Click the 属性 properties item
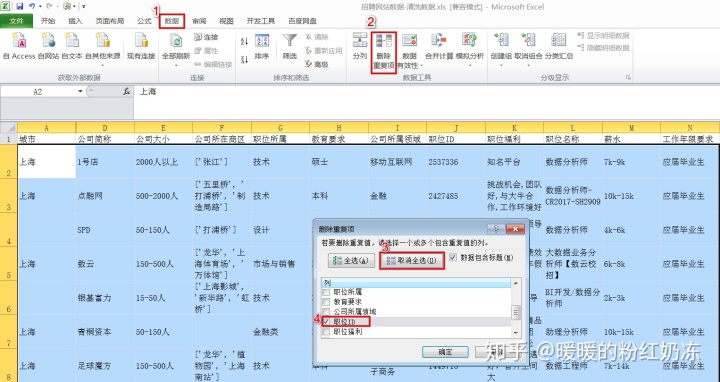This screenshot has width=720, height=382. (206, 51)
